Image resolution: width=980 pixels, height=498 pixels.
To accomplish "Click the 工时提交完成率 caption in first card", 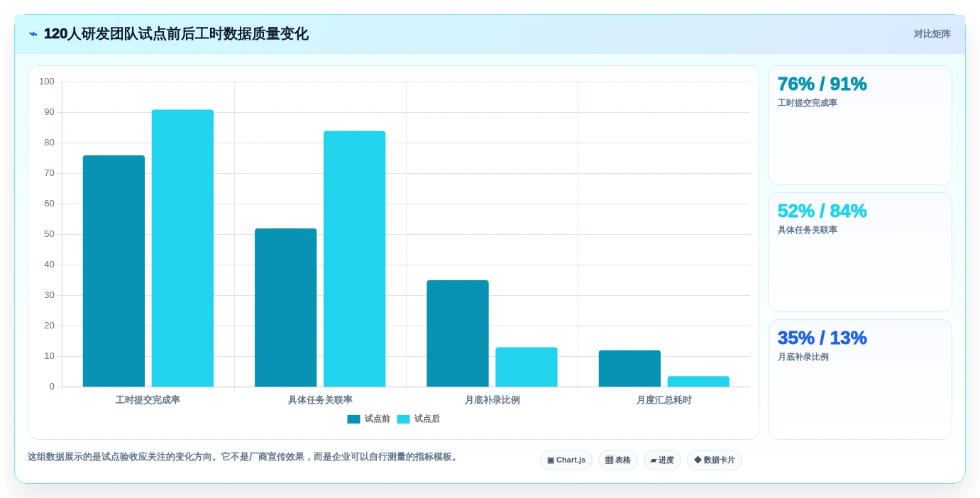I will coord(808,103).
